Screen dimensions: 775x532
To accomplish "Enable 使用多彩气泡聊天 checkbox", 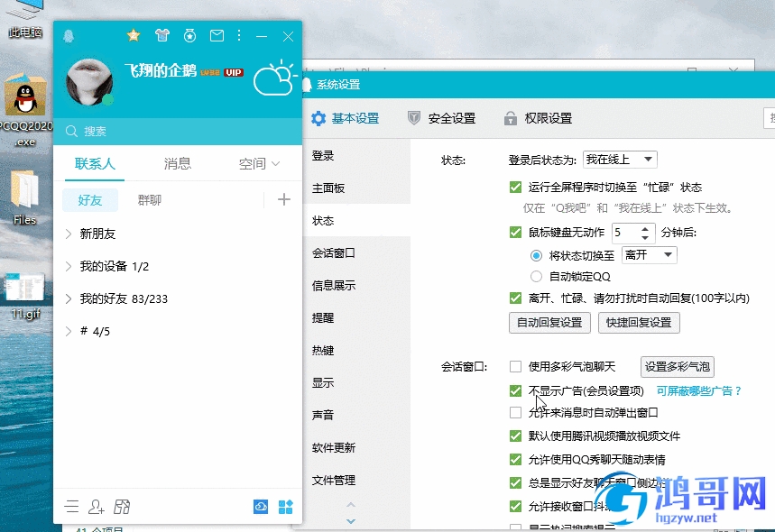I will pos(515,366).
